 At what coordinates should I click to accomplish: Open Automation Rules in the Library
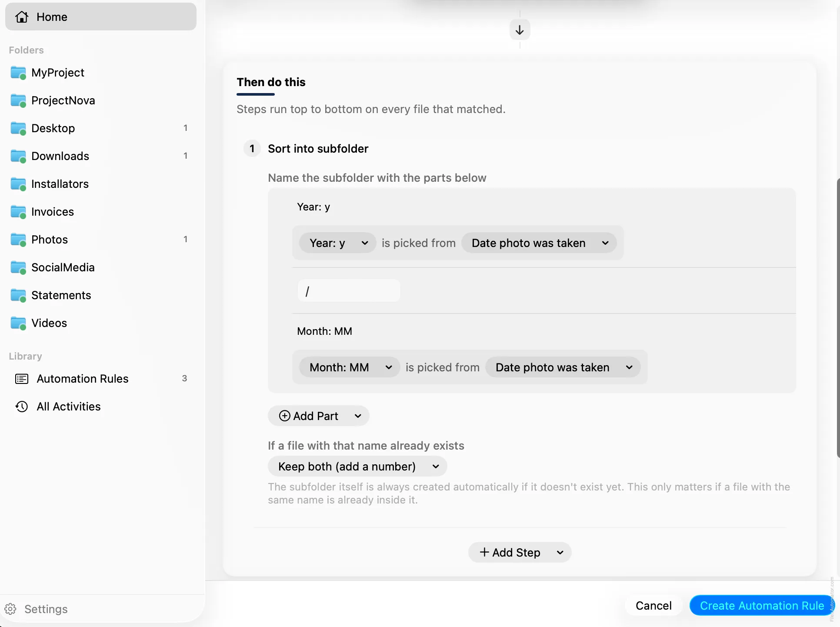(x=101, y=379)
